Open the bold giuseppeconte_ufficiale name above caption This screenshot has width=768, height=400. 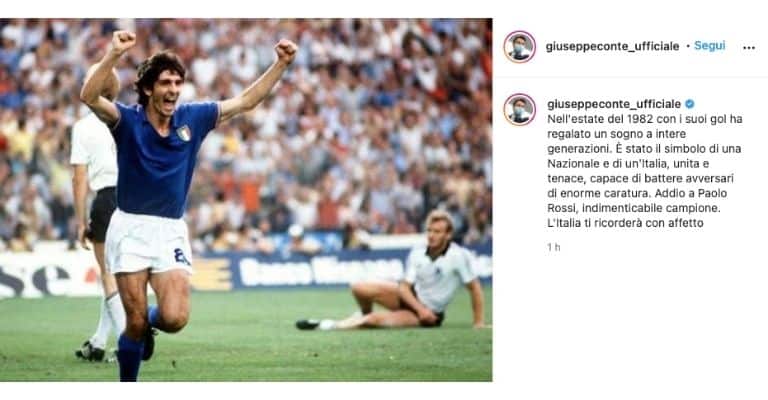tap(614, 104)
